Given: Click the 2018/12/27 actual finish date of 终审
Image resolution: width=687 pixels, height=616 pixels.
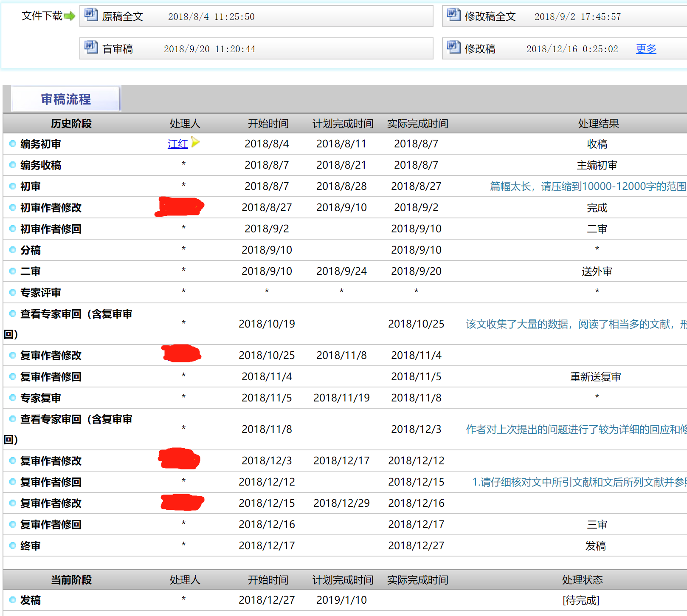Looking at the screenshot, I should 416,545.
